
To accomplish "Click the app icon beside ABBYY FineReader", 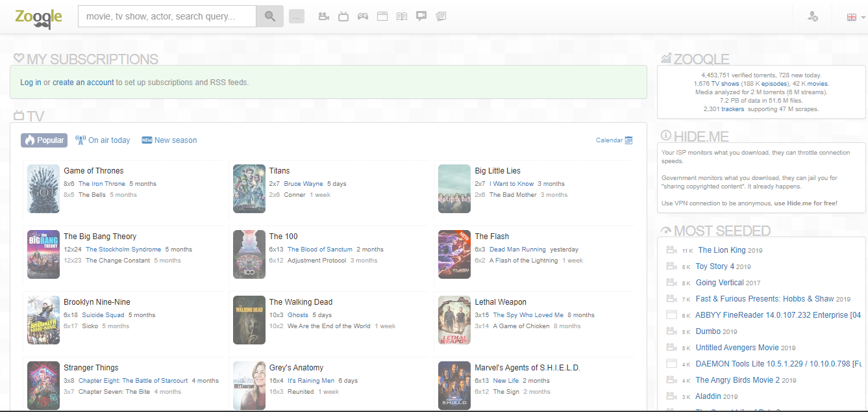I will (671, 315).
